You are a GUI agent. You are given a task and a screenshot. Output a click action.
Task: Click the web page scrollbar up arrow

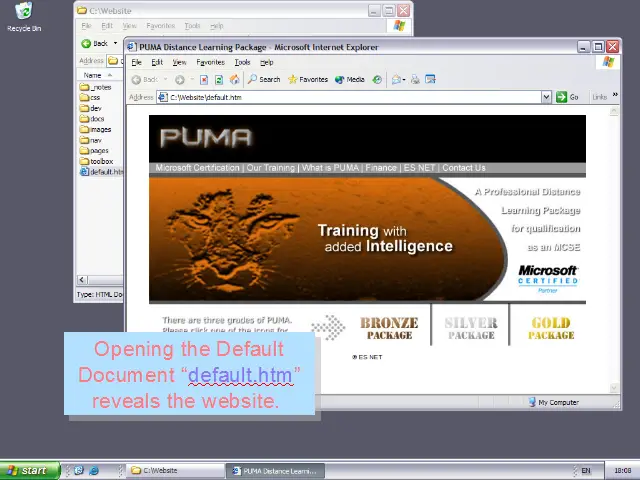[614, 111]
